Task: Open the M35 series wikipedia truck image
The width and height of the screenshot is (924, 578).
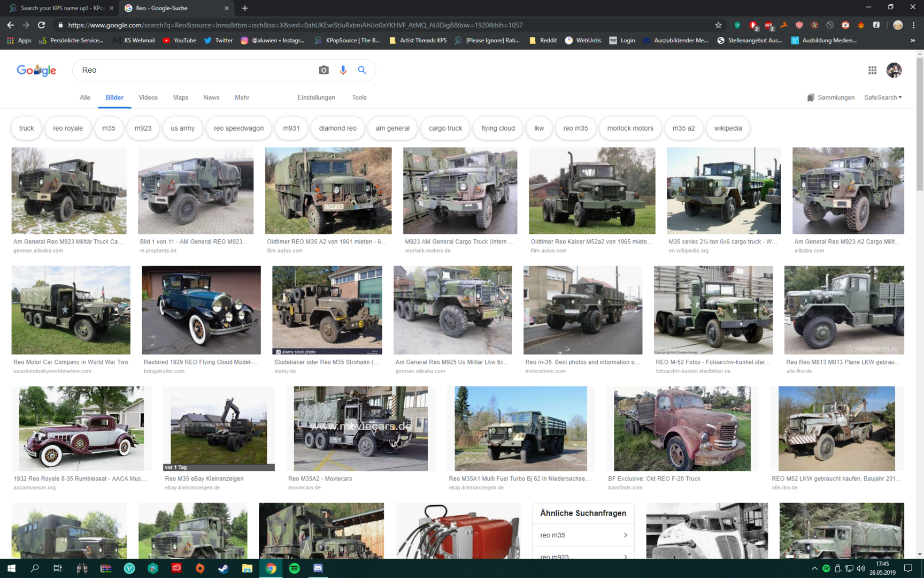Action: (723, 191)
